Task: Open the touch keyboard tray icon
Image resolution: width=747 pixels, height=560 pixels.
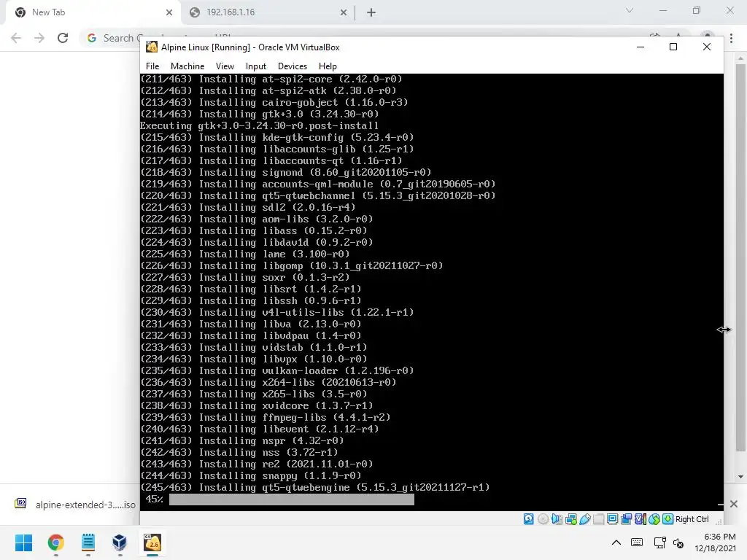Action: point(636,542)
